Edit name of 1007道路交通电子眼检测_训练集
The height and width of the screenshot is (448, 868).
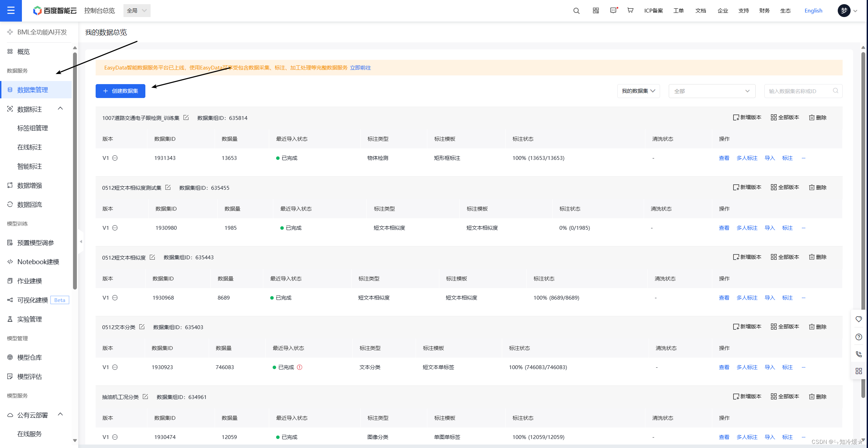click(x=186, y=117)
